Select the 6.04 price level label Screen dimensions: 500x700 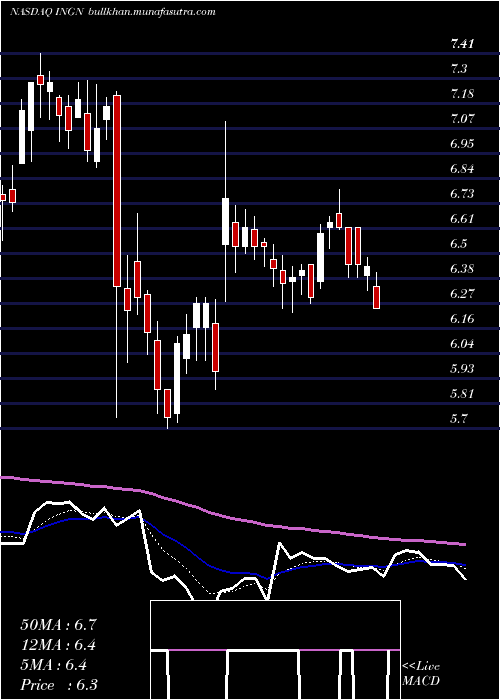462,344
